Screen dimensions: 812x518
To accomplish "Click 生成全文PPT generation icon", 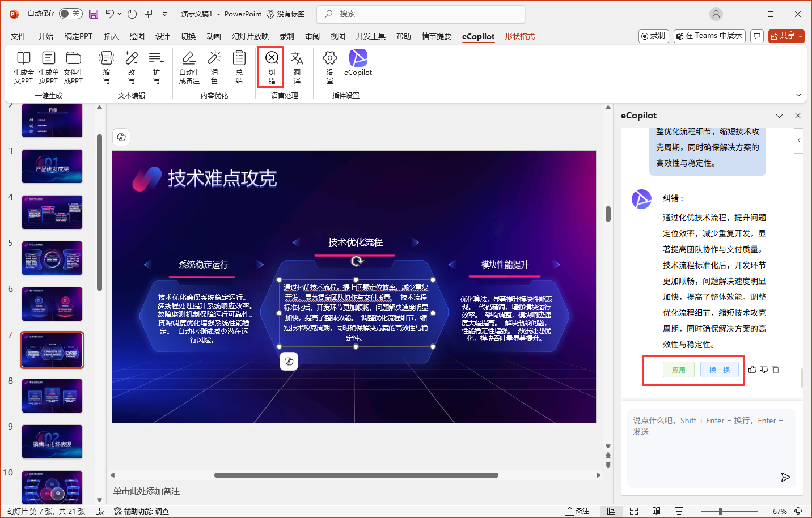I will coord(23,67).
